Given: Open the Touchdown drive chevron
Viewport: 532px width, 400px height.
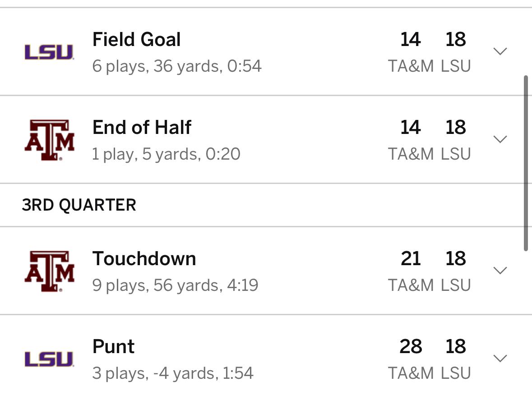Looking at the screenshot, I should [500, 271].
